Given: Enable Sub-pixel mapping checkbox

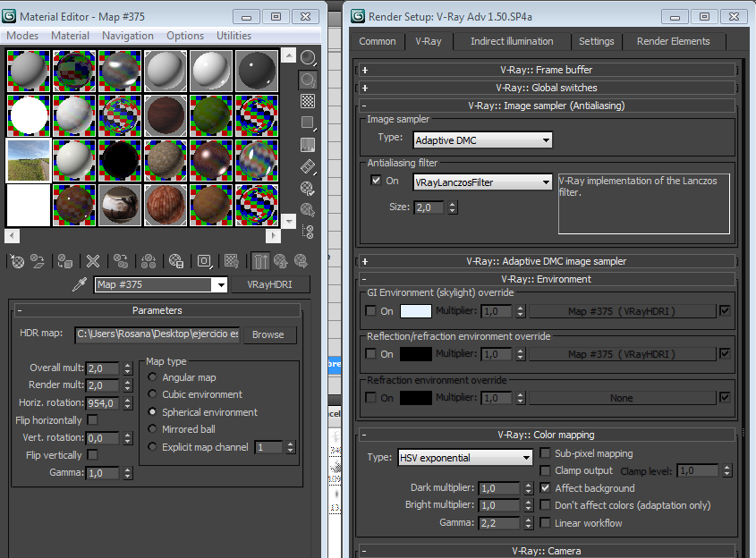Looking at the screenshot, I should pyautogui.click(x=545, y=453).
